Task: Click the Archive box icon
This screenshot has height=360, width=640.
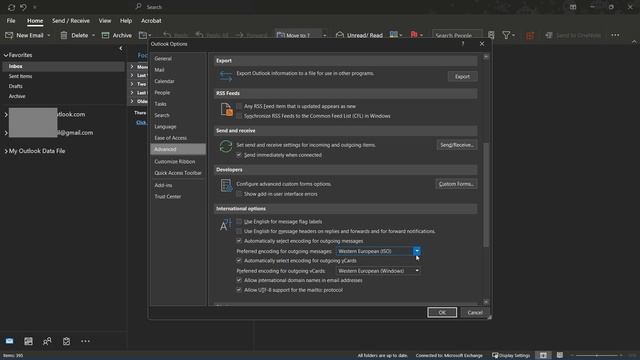Action: click(x=105, y=36)
